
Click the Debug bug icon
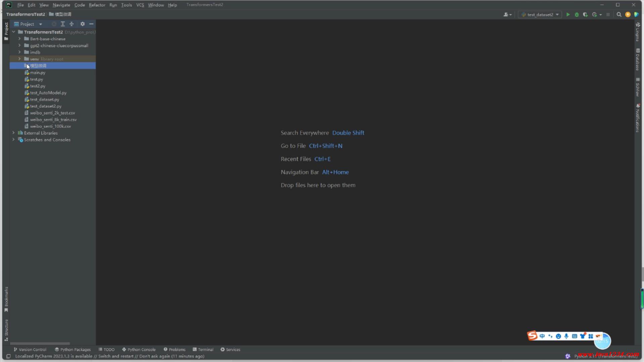pos(577,15)
